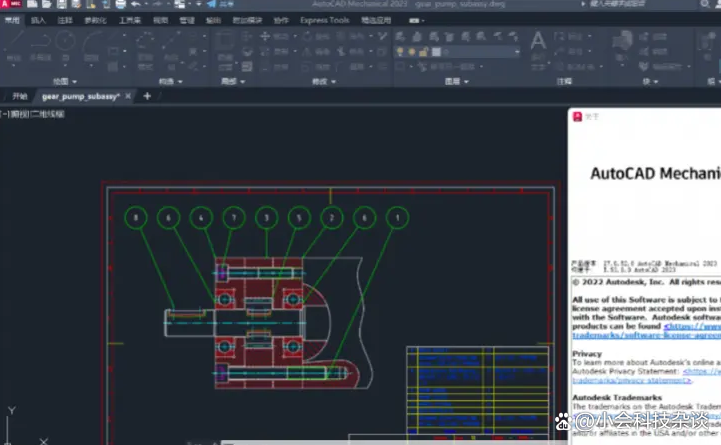Screen dimensions: 721x445
Task: Open the 精选应用 Featured Apps tab
Action: (x=376, y=20)
